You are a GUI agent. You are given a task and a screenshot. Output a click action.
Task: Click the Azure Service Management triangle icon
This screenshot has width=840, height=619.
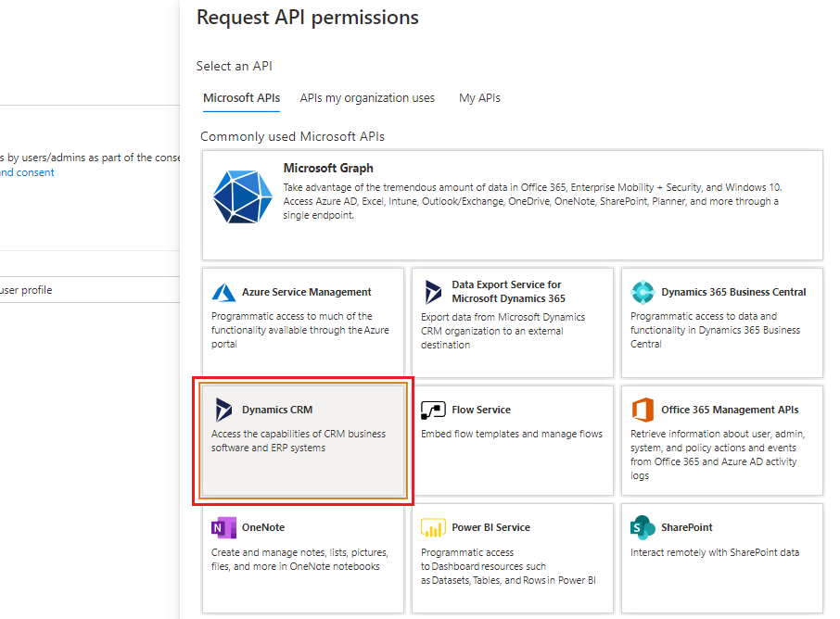point(223,293)
